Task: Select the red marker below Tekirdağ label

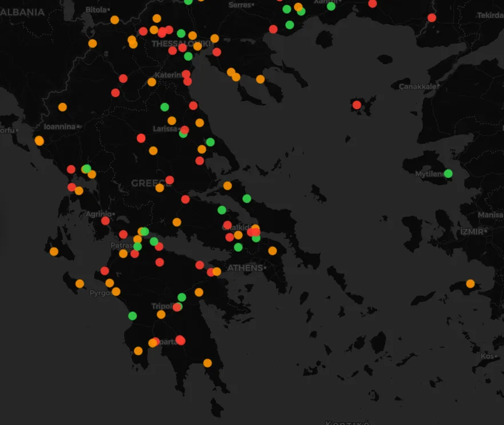Action: [431, 18]
